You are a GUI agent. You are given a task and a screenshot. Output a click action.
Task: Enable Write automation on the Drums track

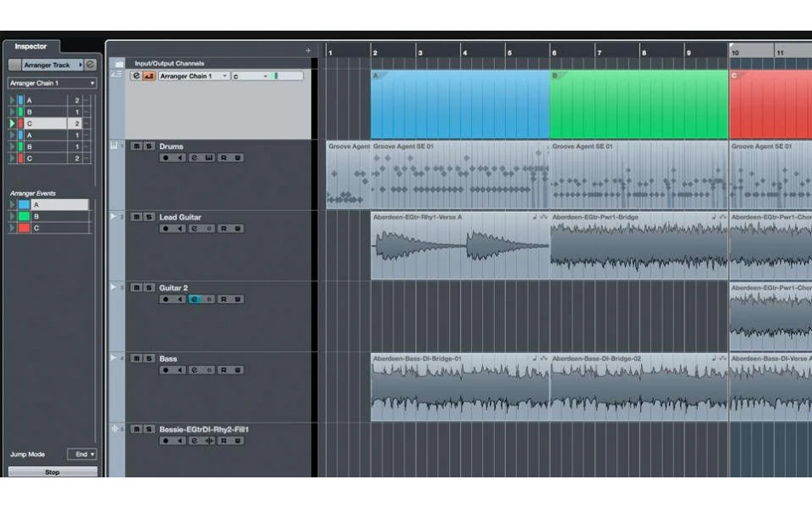(238, 157)
